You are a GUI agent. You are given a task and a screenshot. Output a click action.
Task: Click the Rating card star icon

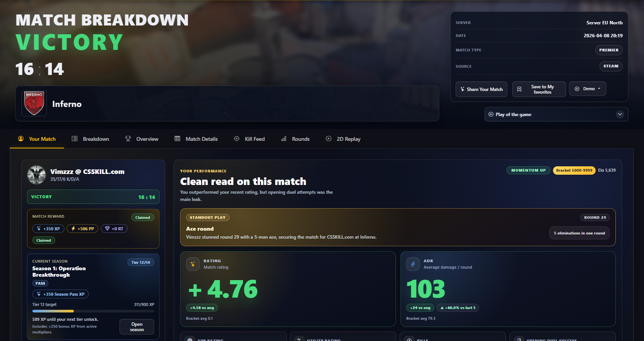click(x=193, y=264)
